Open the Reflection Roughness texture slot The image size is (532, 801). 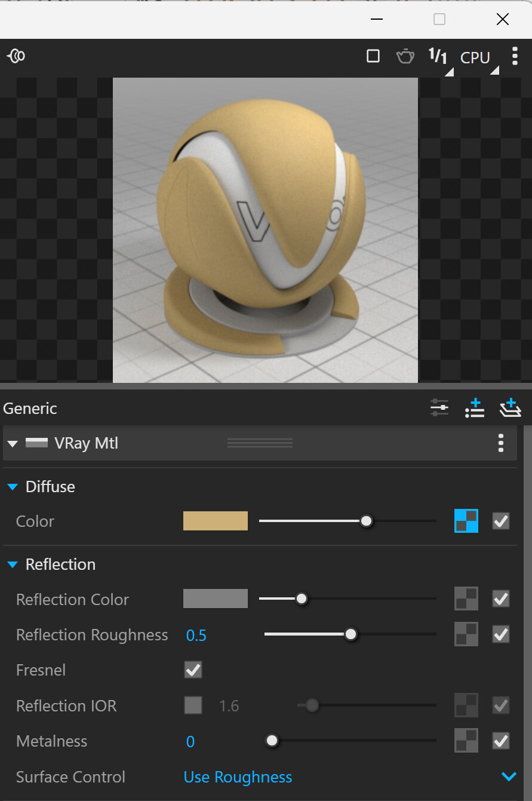click(466, 634)
